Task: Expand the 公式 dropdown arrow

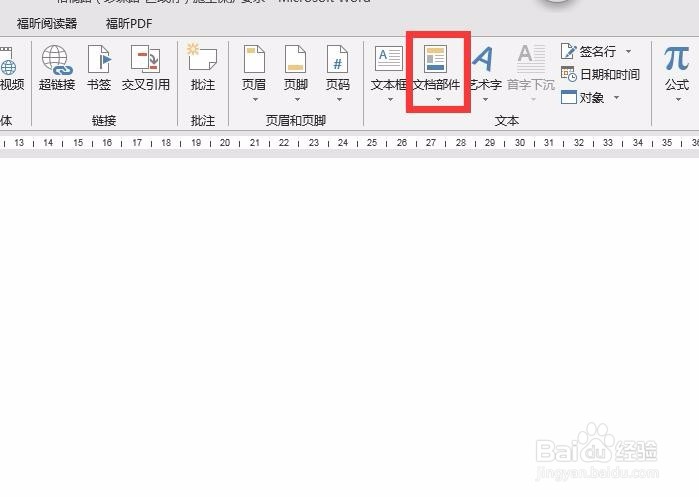Action: coord(678,99)
